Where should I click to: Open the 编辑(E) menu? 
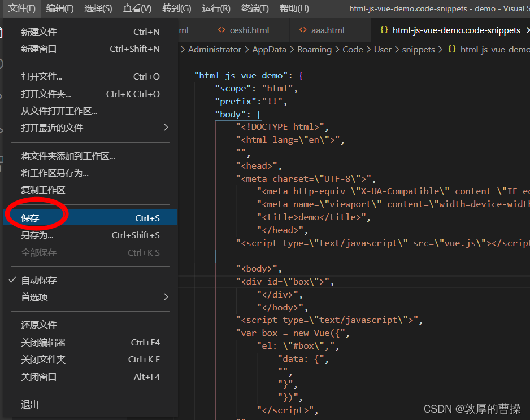tap(60, 8)
